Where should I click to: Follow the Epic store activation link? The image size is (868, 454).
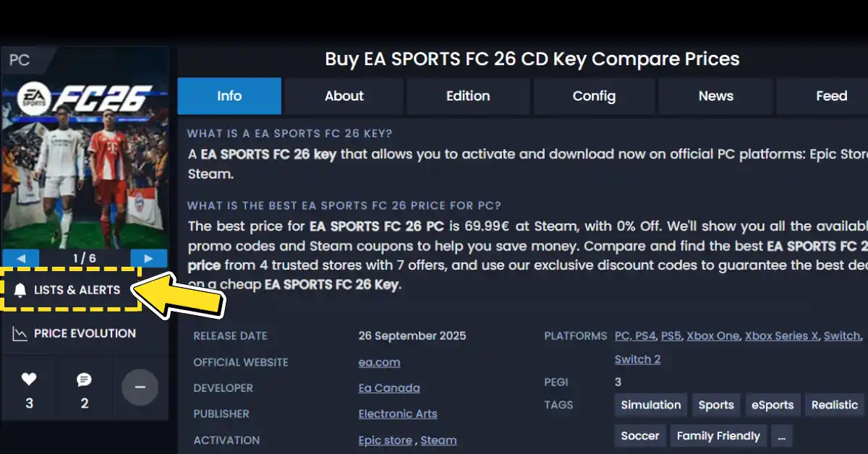coord(385,440)
